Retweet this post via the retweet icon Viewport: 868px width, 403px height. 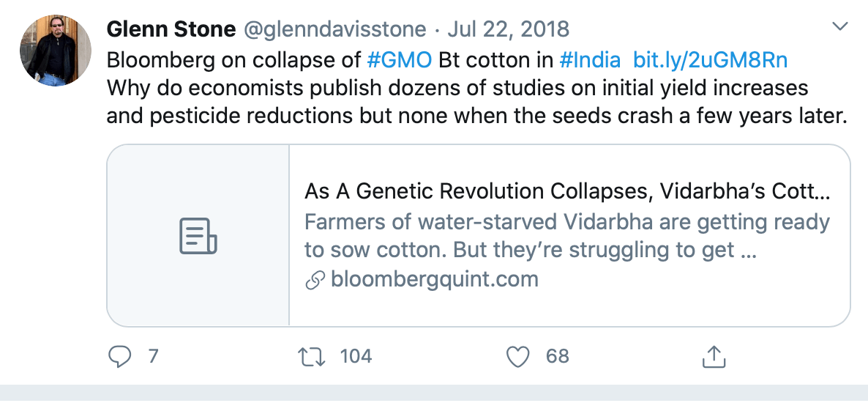[312, 356]
